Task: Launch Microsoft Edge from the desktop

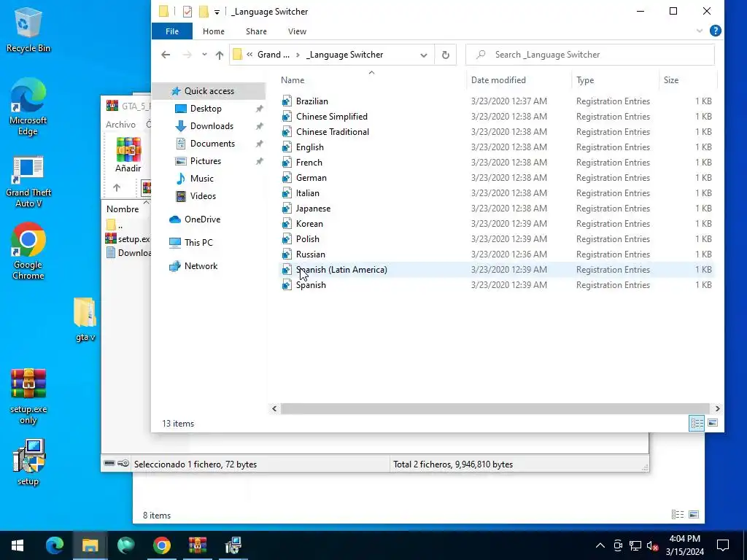Action: (28, 106)
